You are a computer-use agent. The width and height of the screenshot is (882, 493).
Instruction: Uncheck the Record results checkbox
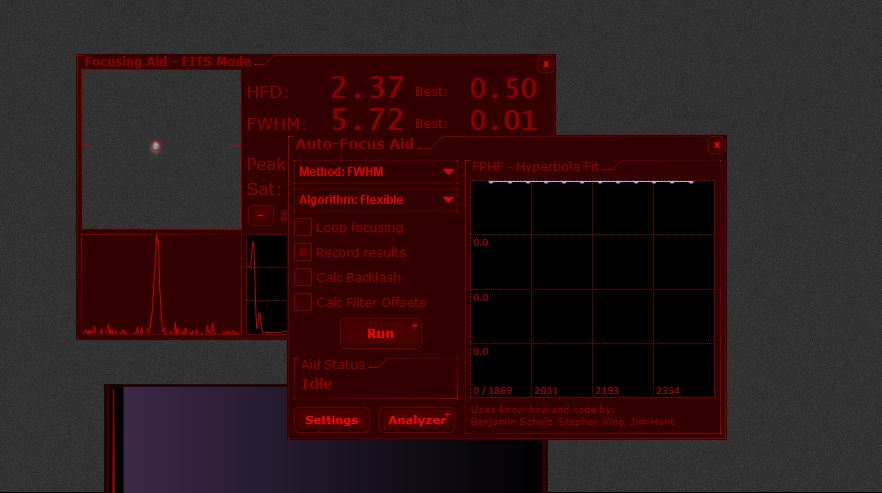click(x=303, y=252)
